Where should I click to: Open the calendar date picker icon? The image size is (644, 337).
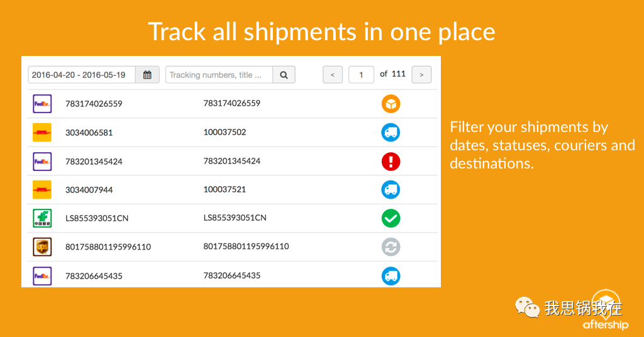(x=147, y=75)
